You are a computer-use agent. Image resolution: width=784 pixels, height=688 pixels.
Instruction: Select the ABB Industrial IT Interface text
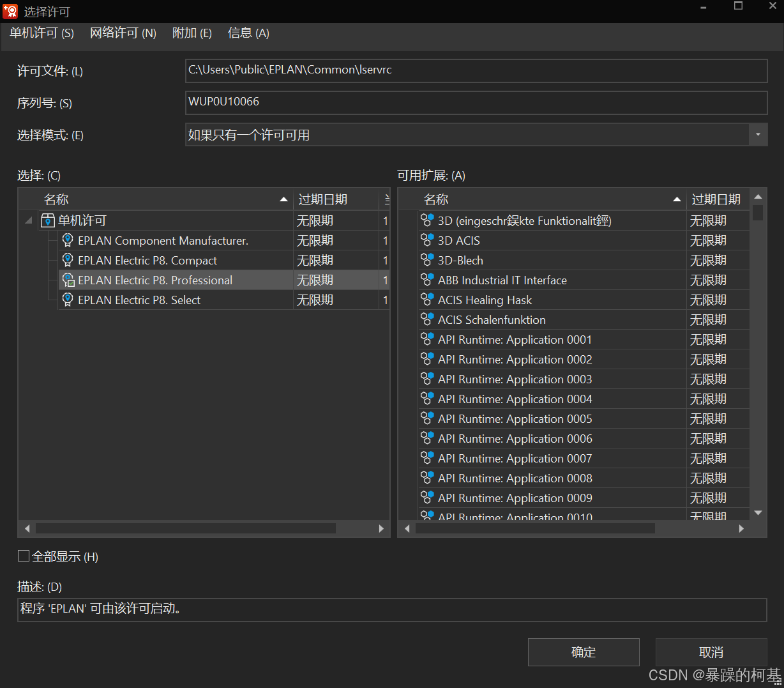(502, 280)
